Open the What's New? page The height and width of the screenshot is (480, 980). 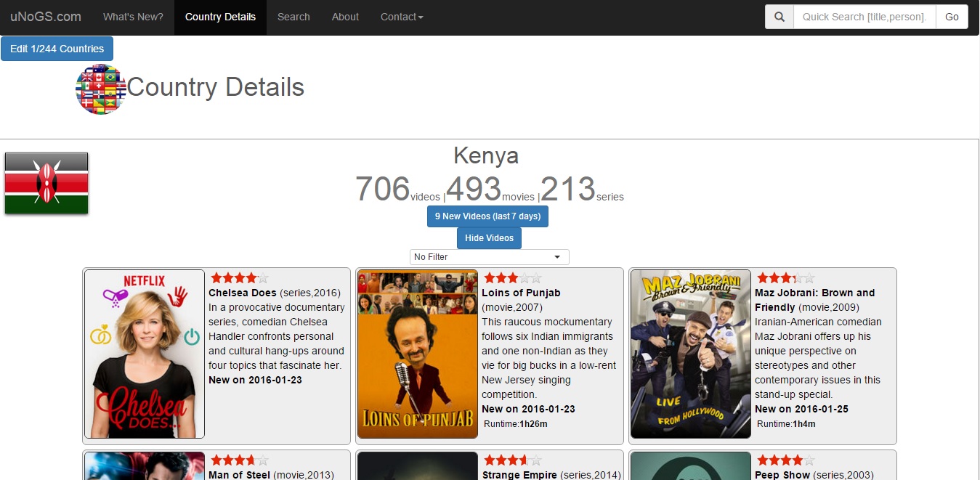[x=133, y=17]
